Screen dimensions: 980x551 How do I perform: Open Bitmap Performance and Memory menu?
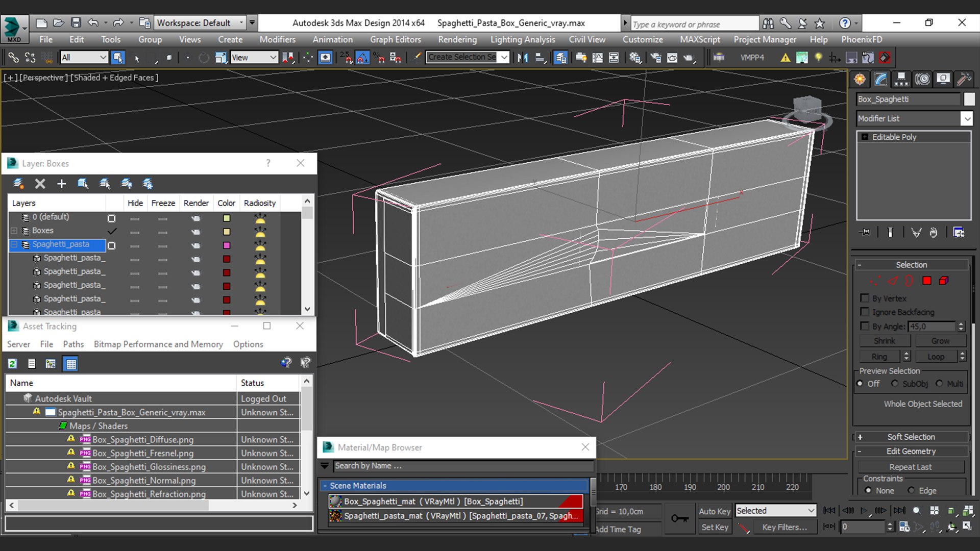coord(158,344)
